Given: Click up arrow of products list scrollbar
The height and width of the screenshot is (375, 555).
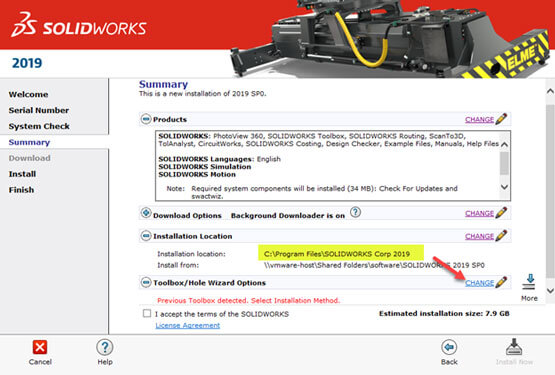Looking at the screenshot, I should click(x=504, y=144).
